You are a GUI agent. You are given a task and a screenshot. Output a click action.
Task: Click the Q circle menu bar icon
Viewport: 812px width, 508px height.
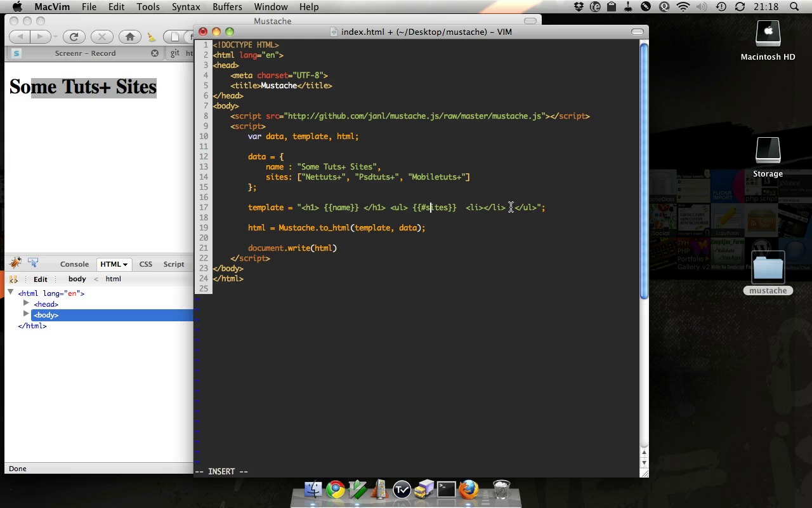click(664, 6)
